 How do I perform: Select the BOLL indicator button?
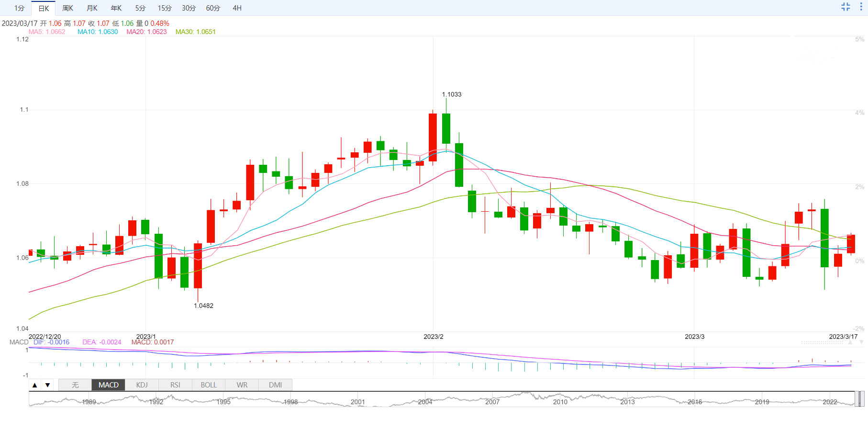[209, 385]
